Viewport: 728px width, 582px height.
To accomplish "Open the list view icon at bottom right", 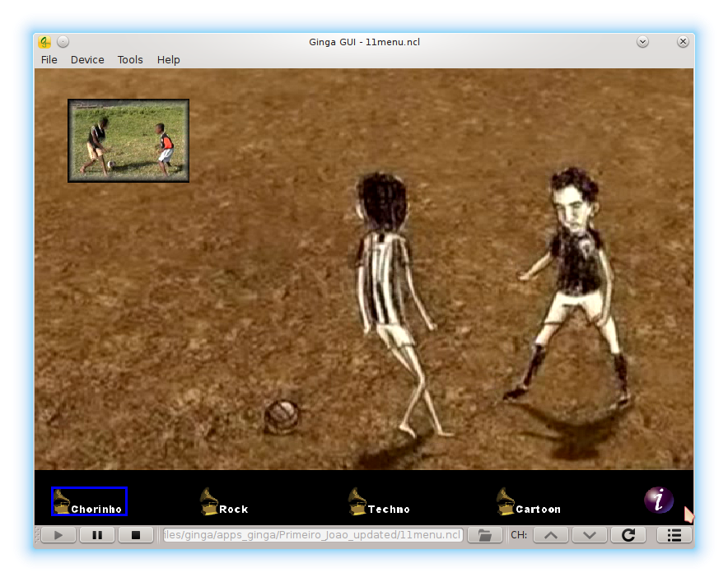I will tap(674, 535).
